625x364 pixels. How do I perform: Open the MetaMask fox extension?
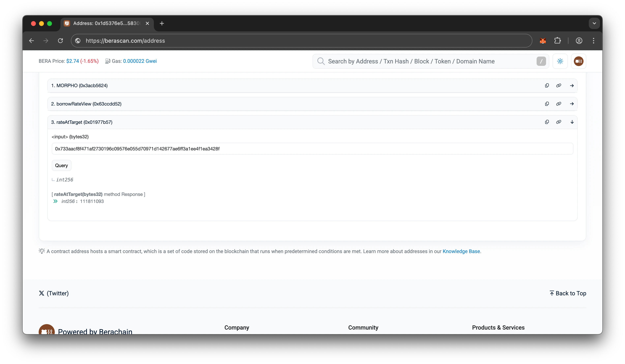point(543,41)
